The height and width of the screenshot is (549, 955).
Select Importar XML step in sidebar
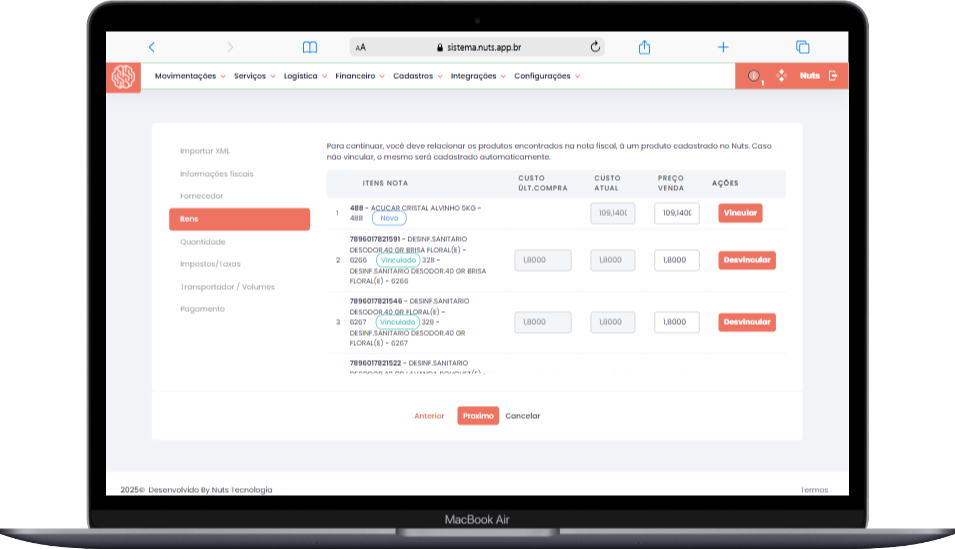(x=205, y=151)
